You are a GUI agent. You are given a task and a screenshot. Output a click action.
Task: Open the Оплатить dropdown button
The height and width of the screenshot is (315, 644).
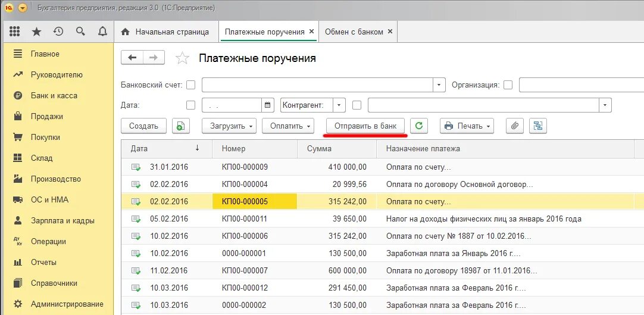click(288, 126)
